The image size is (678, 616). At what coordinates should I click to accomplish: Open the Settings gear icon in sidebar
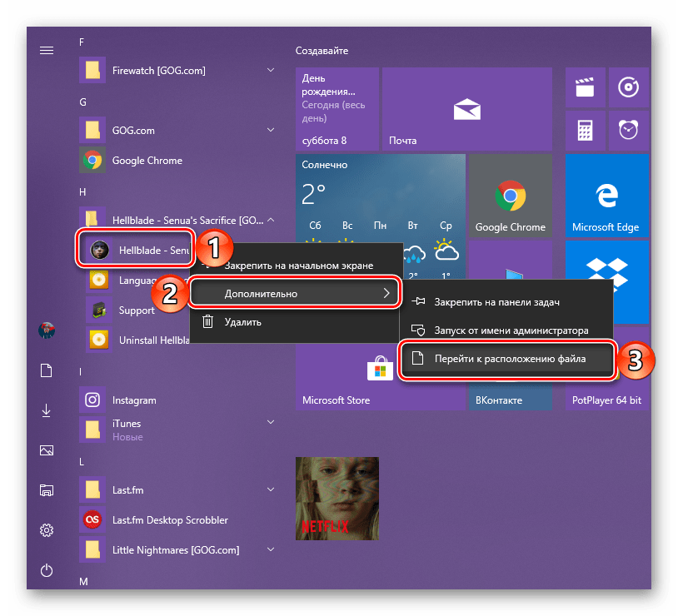click(47, 530)
